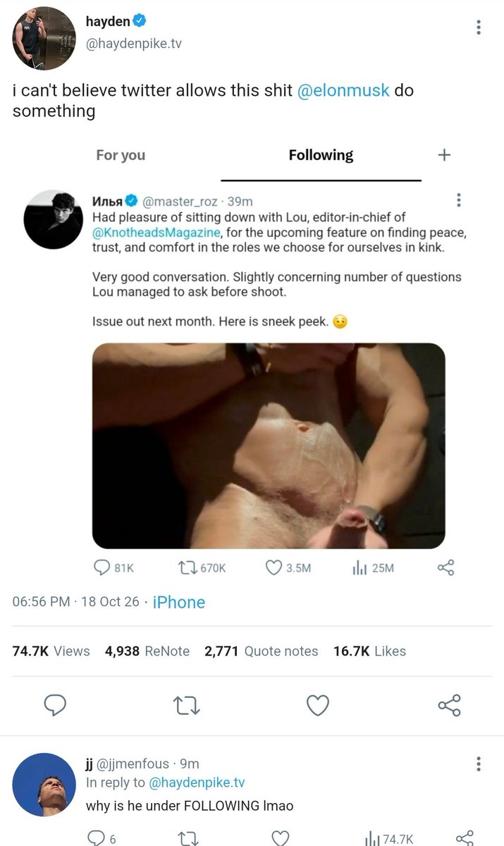Click the iPhone source label
This screenshot has width=504, height=846.
[179, 602]
